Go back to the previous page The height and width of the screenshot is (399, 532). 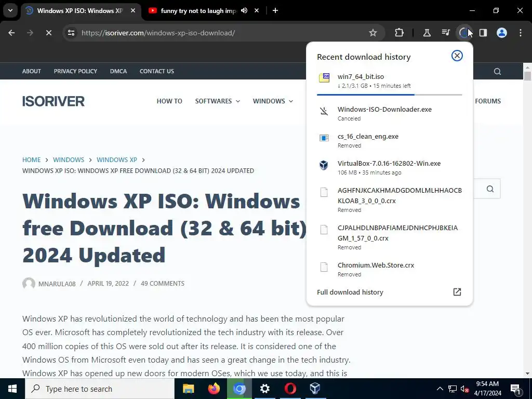coord(11,33)
